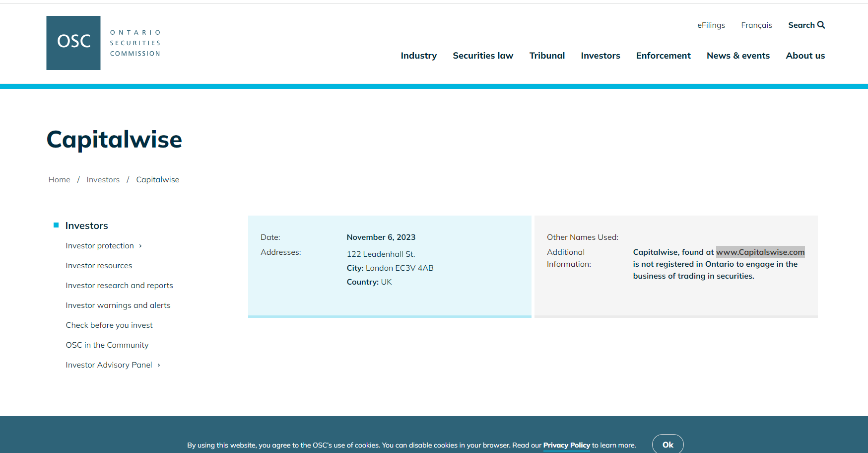Accept cookies with the Ok button
The width and height of the screenshot is (868, 453).
coord(668,445)
